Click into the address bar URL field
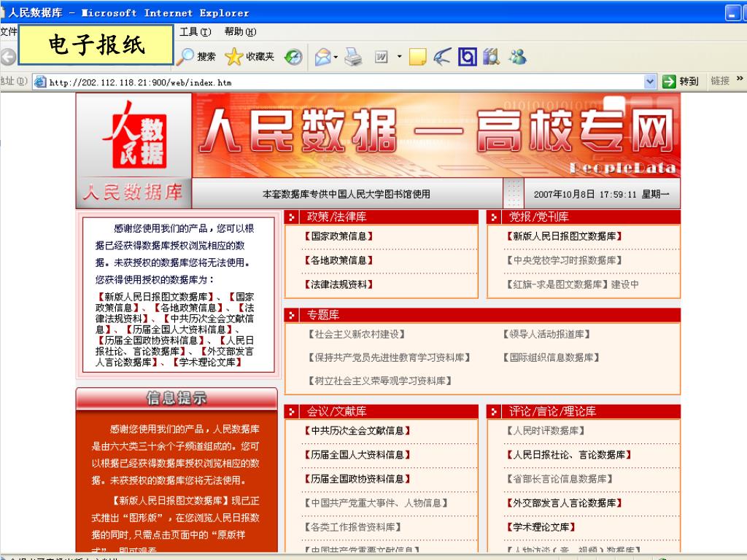Screen dimensions: 747x560 click(x=344, y=82)
